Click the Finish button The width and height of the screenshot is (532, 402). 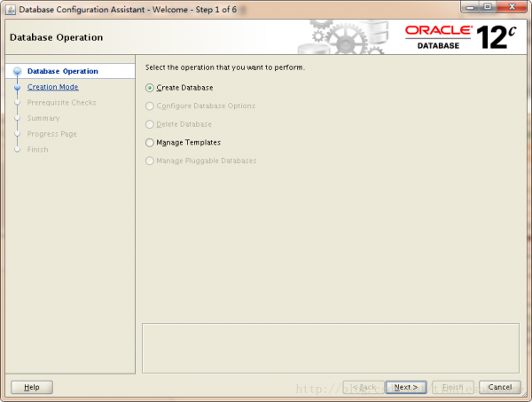coord(453,387)
